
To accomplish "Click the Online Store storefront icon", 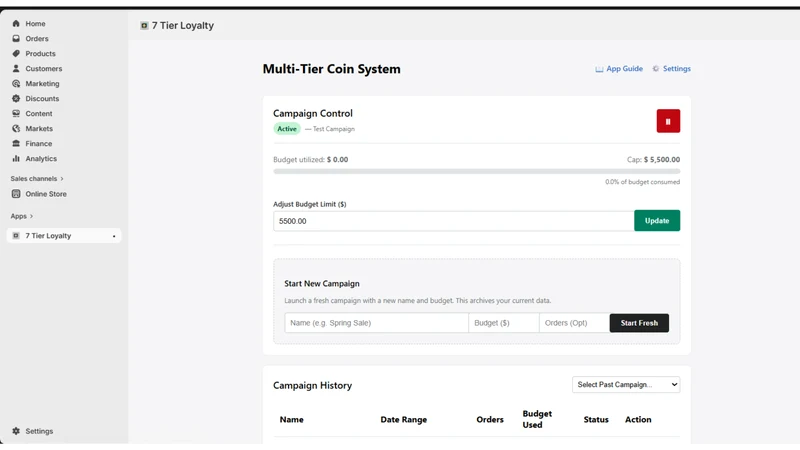I will pos(16,194).
